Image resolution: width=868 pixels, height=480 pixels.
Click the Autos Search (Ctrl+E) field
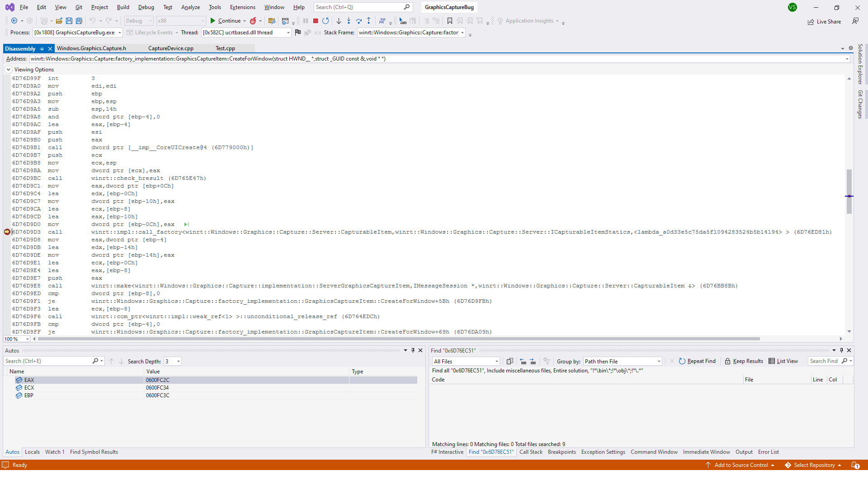[54, 361]
